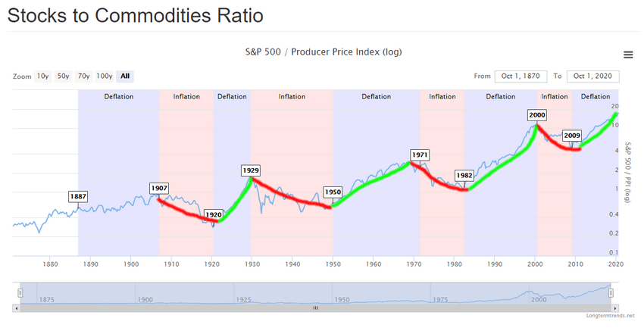Click the From date field
The width and height of the screenshot is (644, 328).
click(x=521, y=77)
